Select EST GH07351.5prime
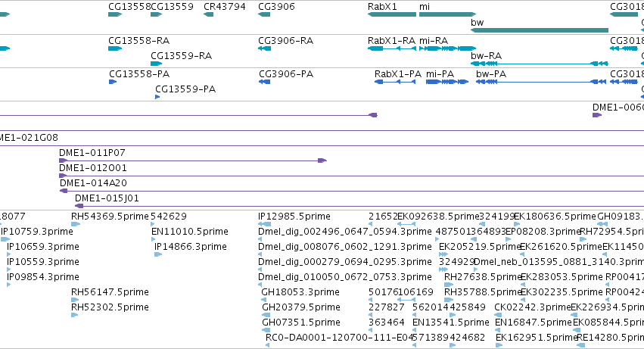The height and width of the screenshot is (349, 644). (266, 330)
